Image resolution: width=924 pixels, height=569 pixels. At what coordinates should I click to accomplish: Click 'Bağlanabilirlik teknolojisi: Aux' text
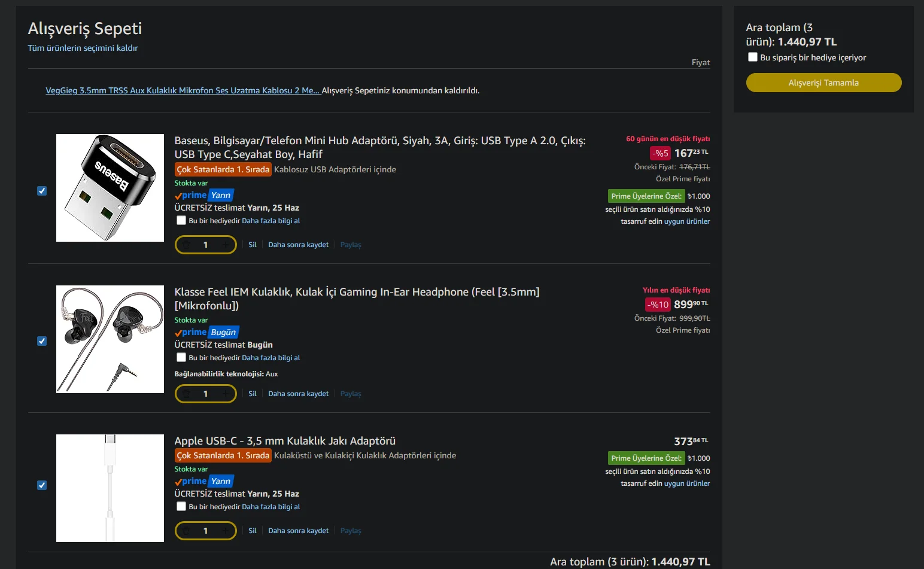tap(226, 374)
